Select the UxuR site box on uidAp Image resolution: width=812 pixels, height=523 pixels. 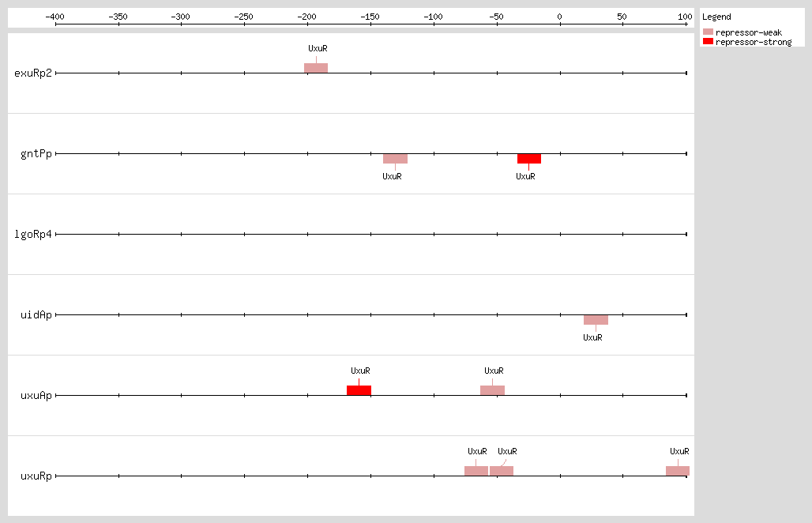[596, 319]
